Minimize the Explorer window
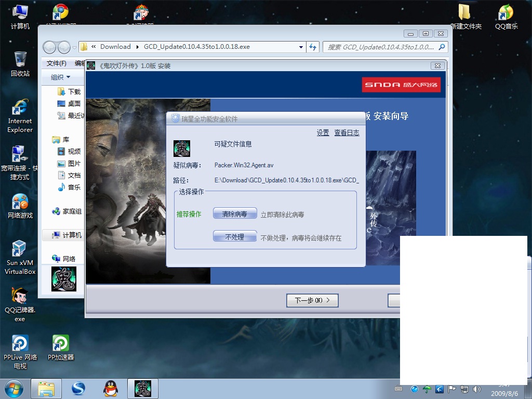532x399 pixels. [x=410, y=34]
